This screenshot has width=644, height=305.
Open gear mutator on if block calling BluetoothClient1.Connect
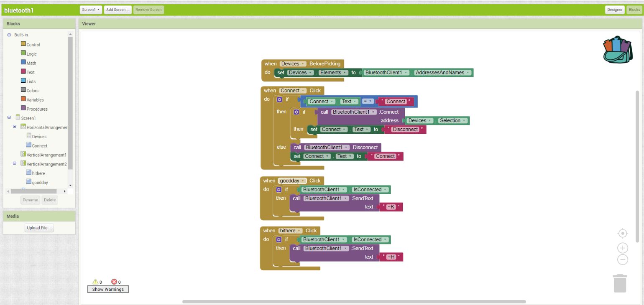tap(296, 112)
